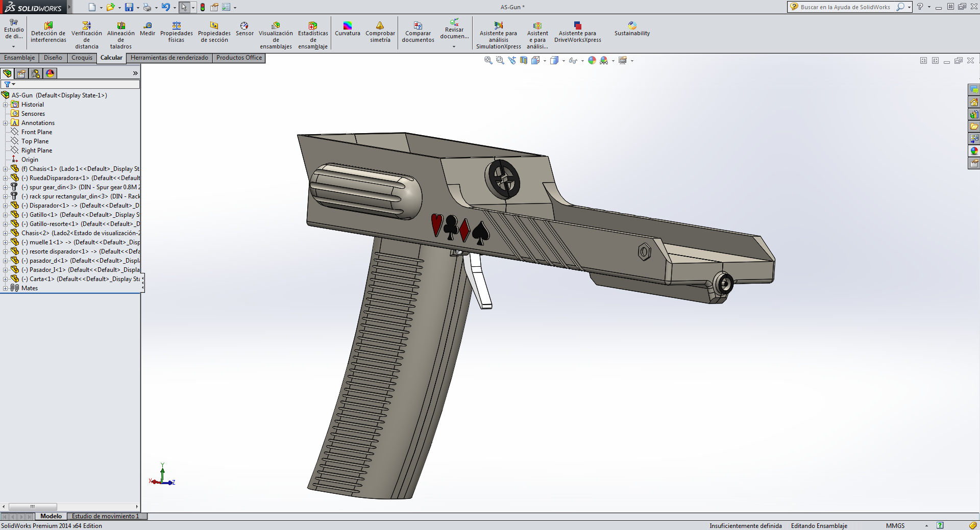Open the hide/show items dropdown
The width and height of the screenshot is (980, 530).
pos(582,61)
